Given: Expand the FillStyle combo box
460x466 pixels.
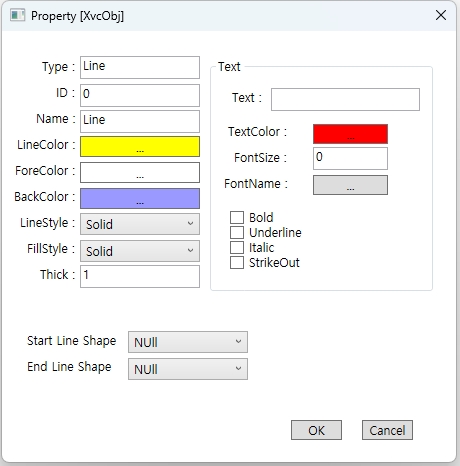Looking at the screenshot, I should [x=140, y=251].
